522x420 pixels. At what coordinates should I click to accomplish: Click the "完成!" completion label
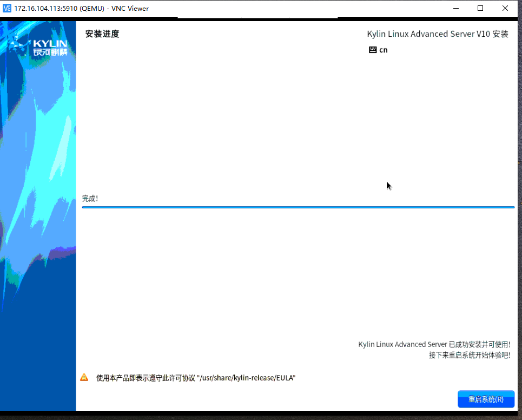[90, 198]
